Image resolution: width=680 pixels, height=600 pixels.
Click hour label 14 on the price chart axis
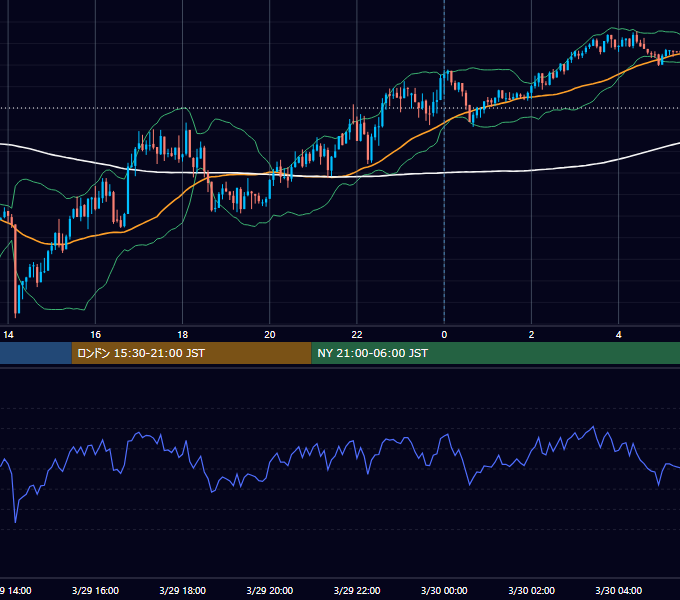click(8, 335)
